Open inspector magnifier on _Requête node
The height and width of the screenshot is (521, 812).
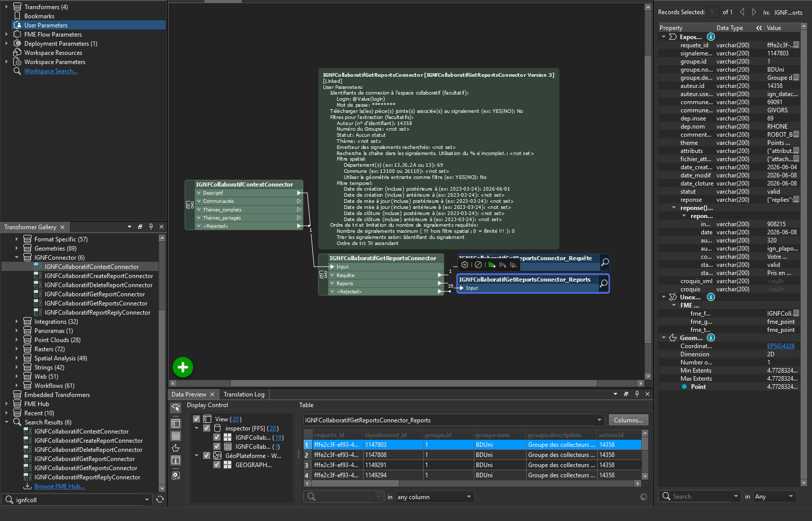click(605, 262)
